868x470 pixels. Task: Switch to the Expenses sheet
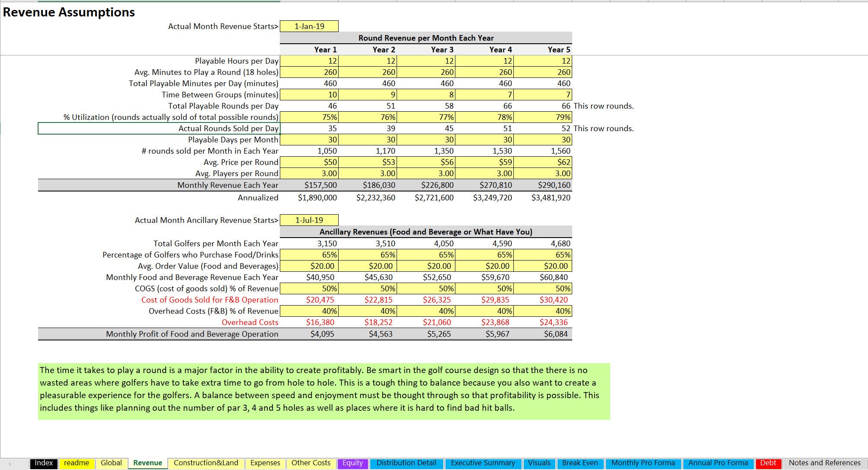point(265,463)
